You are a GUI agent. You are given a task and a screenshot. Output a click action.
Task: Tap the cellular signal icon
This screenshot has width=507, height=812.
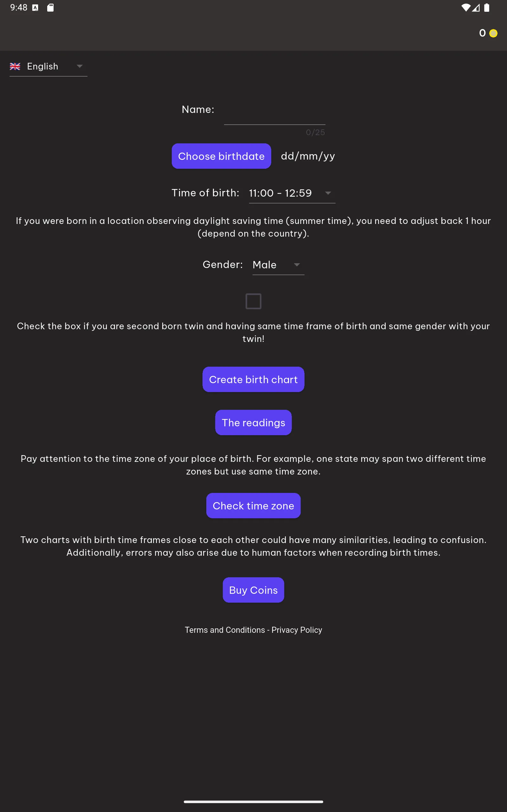(x=476, y=7)
